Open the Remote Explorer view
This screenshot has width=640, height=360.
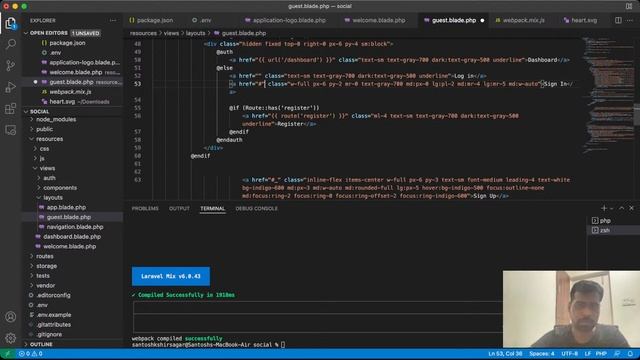tap(11, 130)
